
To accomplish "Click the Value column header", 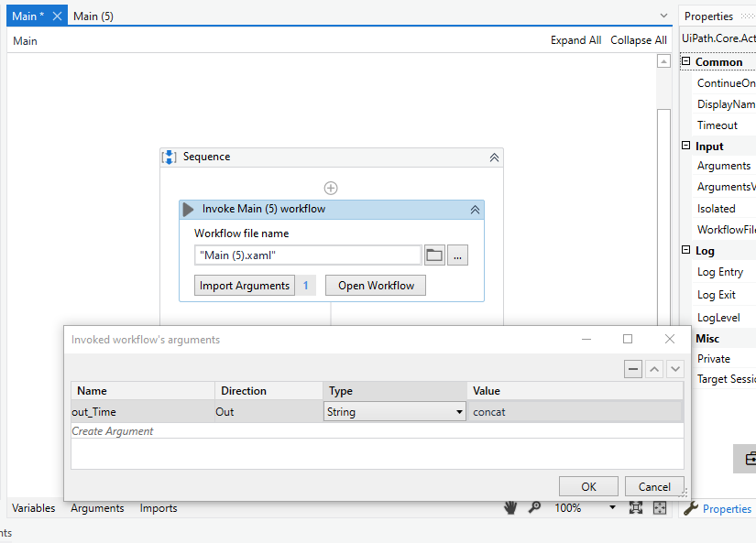I will point(575,391).
